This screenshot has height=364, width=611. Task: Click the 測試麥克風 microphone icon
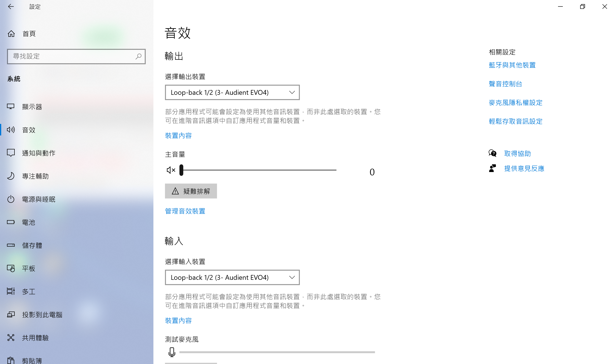172,352
